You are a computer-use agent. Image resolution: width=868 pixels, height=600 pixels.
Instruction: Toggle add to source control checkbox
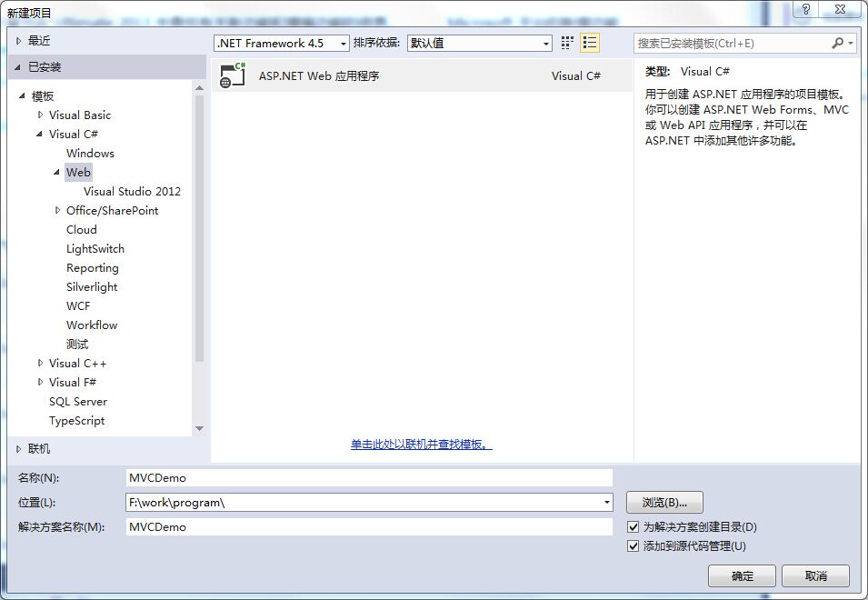point(634,546)
